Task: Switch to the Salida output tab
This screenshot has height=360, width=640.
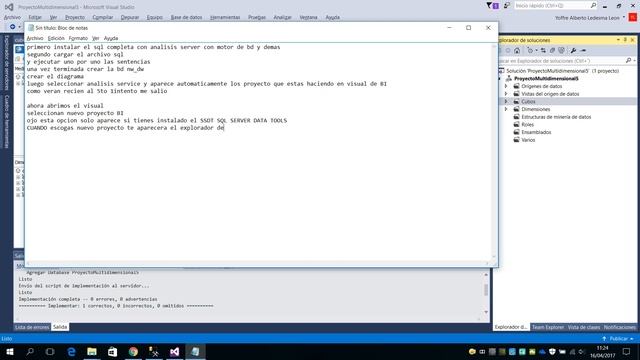Action: pyautogui.click(x=60, y=327)
